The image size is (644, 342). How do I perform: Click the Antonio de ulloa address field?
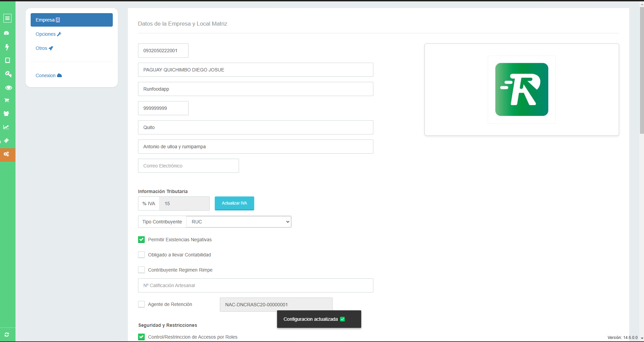point(256,147)
